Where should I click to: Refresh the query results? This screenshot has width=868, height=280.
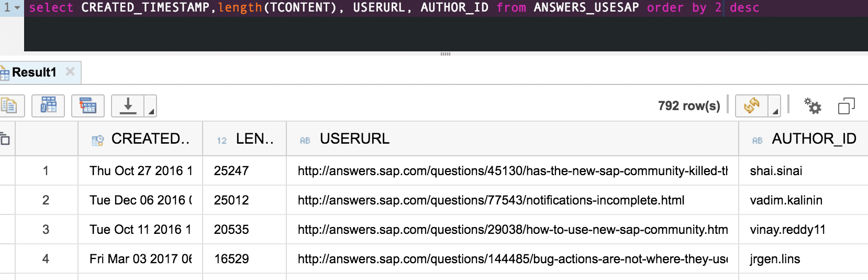click(751, 106)
